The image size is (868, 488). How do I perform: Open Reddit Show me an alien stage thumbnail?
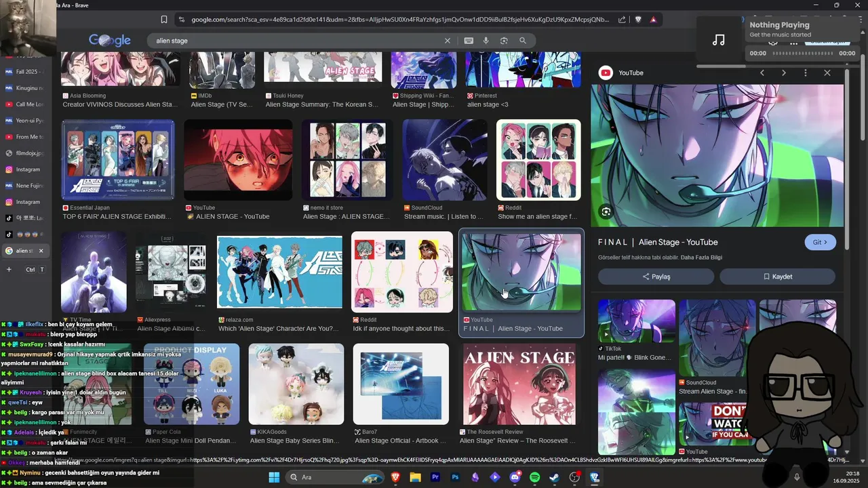coord(538,160)
